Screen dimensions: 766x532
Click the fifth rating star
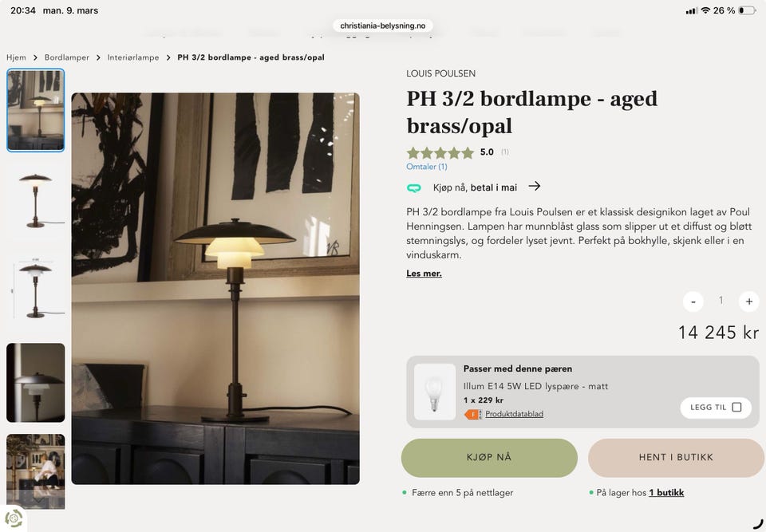pyautogui.click(x=468, y=152)
